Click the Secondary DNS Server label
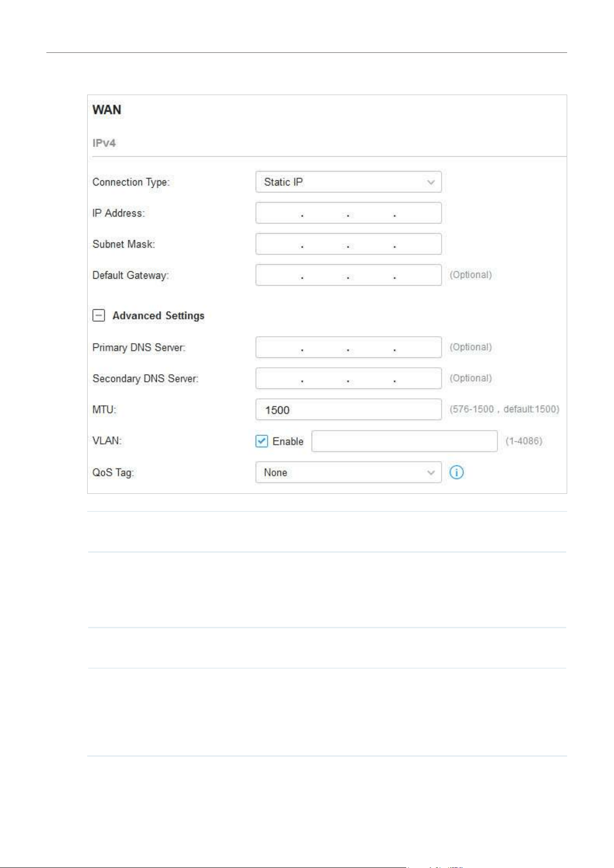This screenshot has height=868, width=614. coord(146,379)
